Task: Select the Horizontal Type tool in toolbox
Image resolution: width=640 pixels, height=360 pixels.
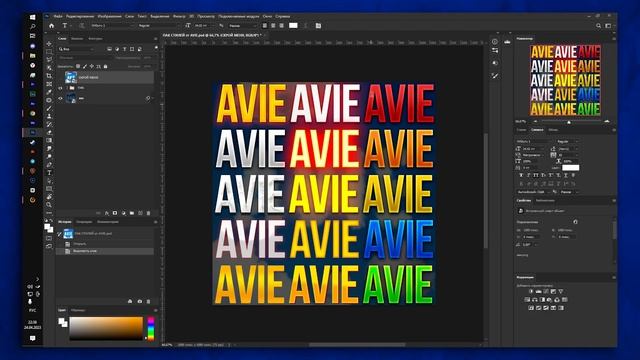Action: (x=49, y=173)
